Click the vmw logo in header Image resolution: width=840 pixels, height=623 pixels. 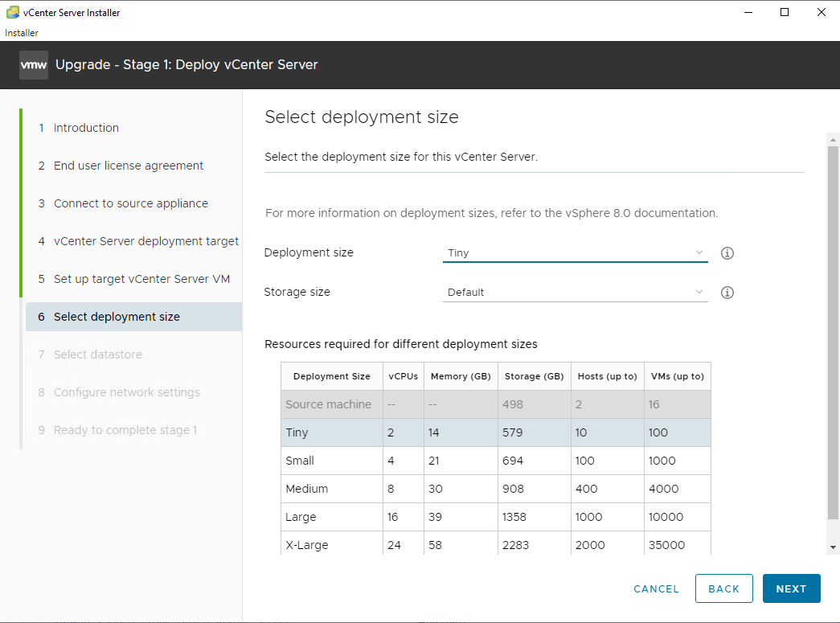(34, 65)
